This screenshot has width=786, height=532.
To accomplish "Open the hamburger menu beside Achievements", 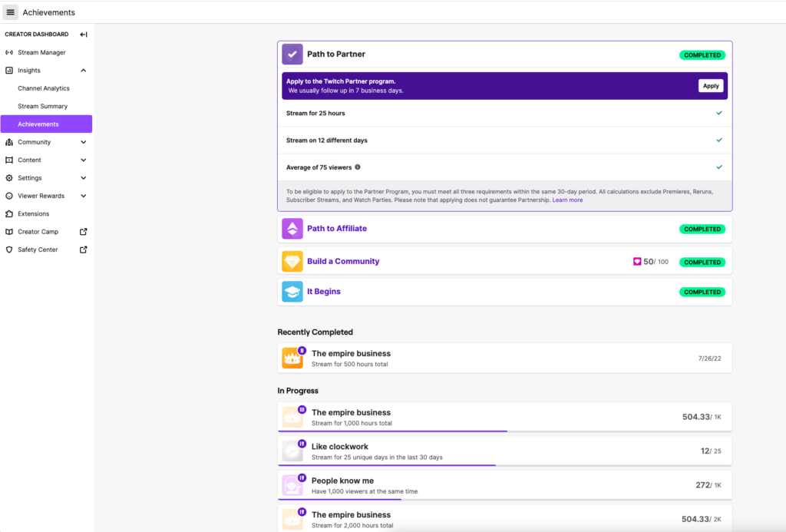I will [10, 12].
